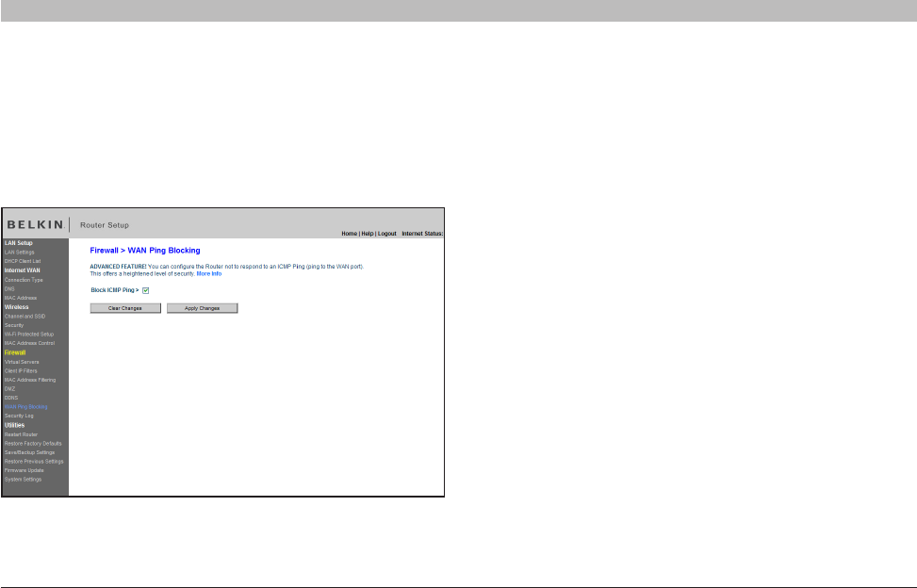917x588 pixels.
Task: Select Utilities section heading
Action: click(x=15, y=425)
